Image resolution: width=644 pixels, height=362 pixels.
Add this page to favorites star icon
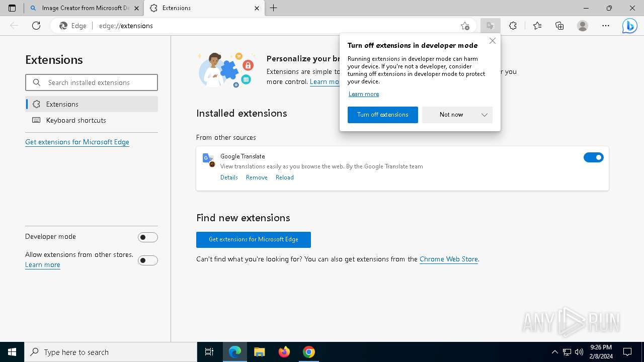tap(465, 26)
